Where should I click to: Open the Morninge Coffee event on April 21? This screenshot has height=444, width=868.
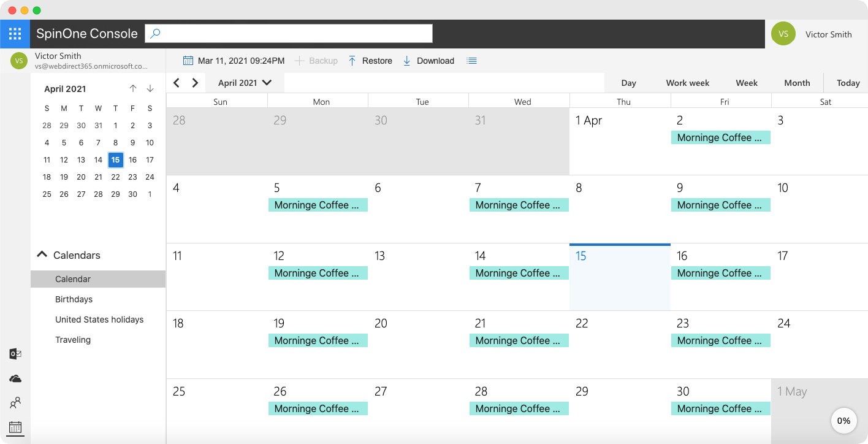tap(519, 341)
